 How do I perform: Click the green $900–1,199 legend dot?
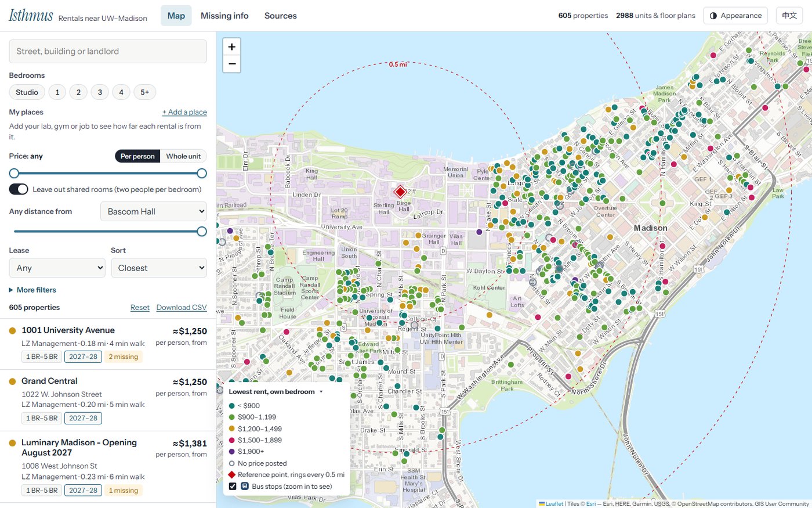pyautogui.click(x=232, y=417)
